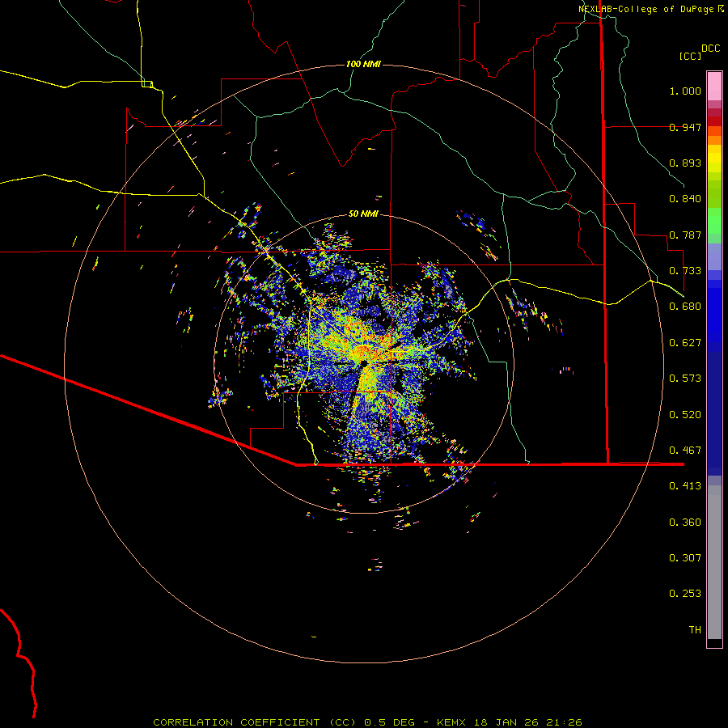Click the 50 NMI range ring label
Image resolution: width=728 pixels, height=728 pixels.
[x=363, y=214]
